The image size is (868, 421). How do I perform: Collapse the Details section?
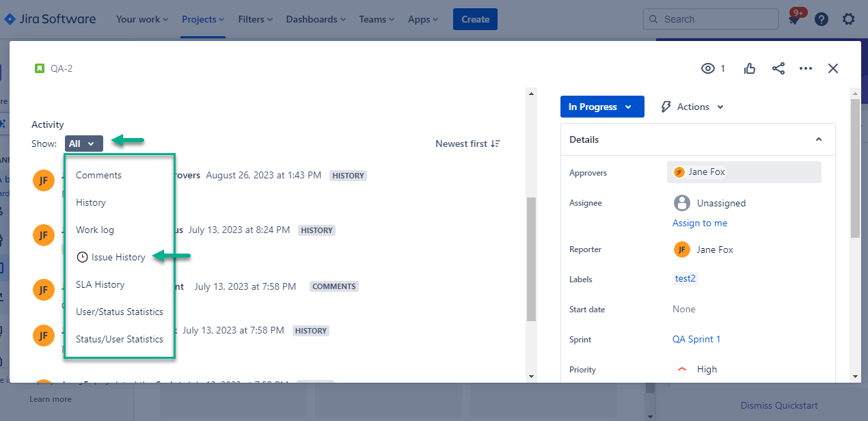pos(818,139)
